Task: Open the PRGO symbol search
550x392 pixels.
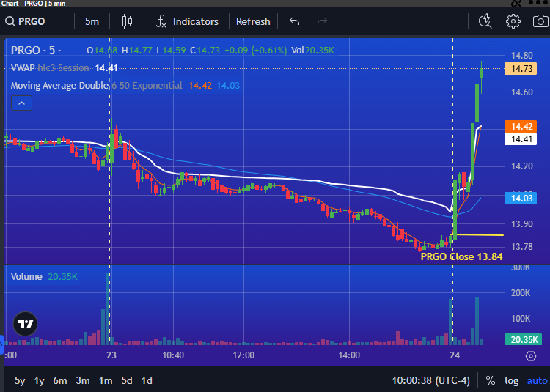Action: 25,21
